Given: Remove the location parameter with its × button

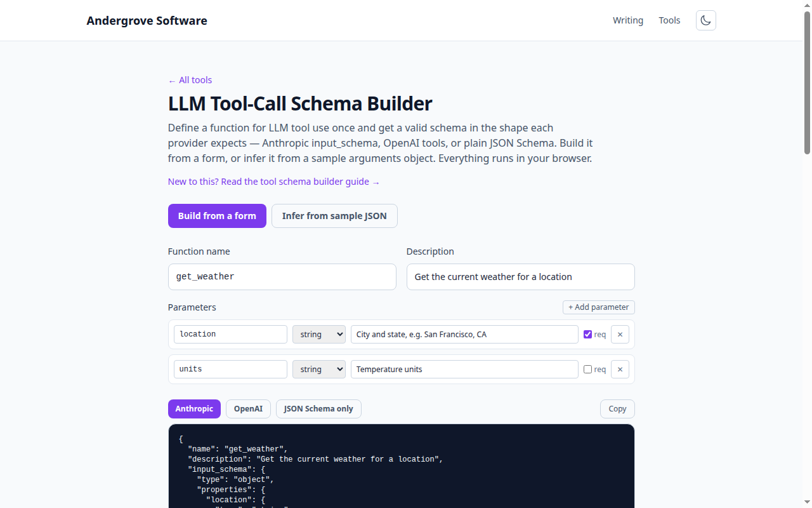Looking at the screenshot, I should click(x=620, y=335).
